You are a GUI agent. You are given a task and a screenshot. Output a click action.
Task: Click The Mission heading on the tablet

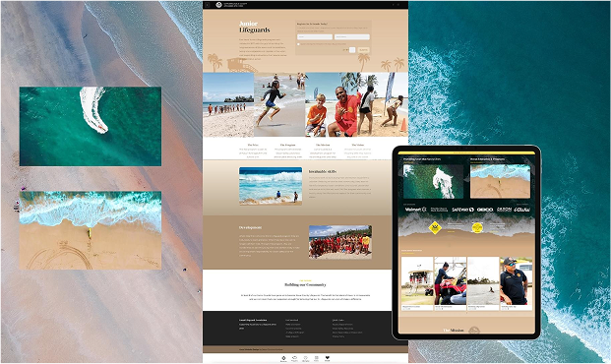(x=454, y=331)
